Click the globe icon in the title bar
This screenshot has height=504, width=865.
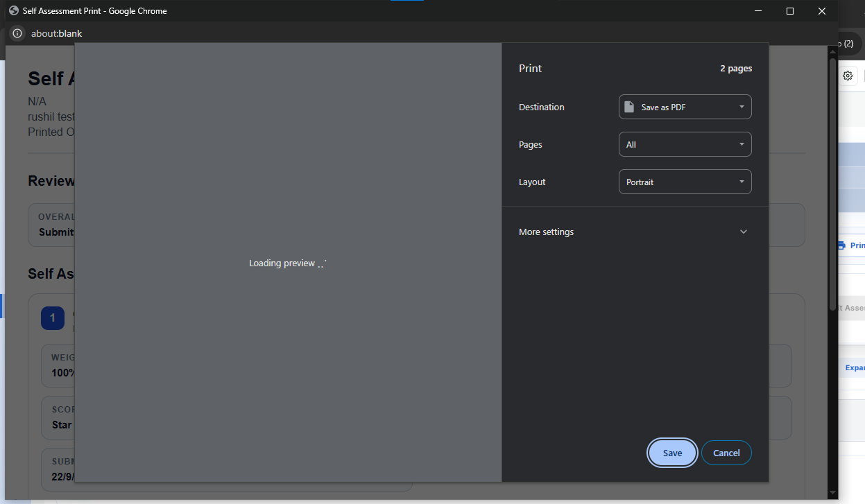[13, 11]
